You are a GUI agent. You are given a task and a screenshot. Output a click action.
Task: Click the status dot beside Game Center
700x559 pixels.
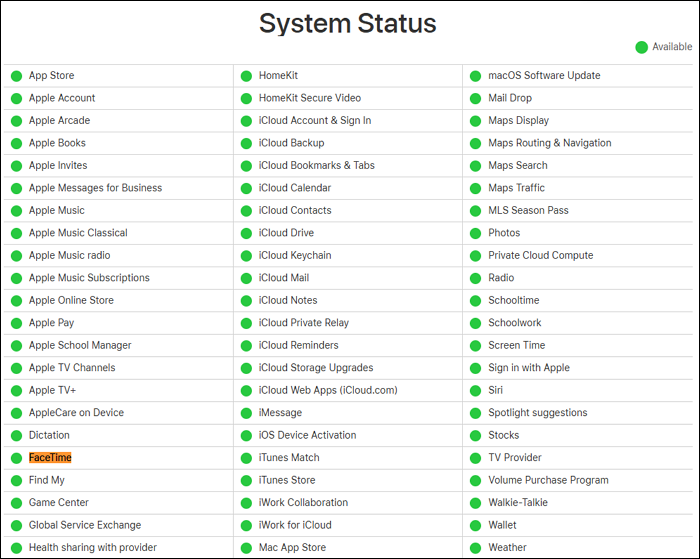coord(17,503)
